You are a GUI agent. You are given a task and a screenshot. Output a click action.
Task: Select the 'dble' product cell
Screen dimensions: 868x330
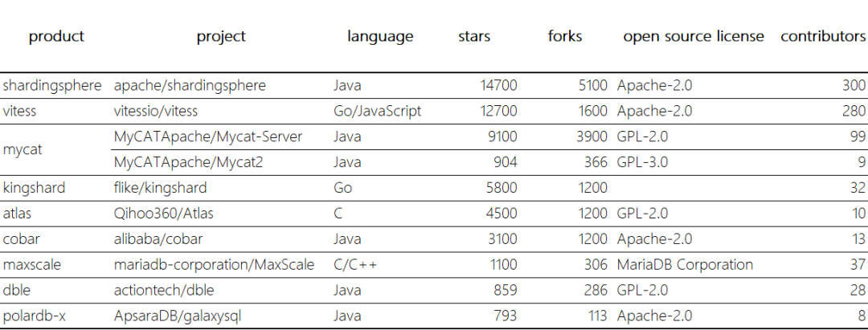coord(17,290)
